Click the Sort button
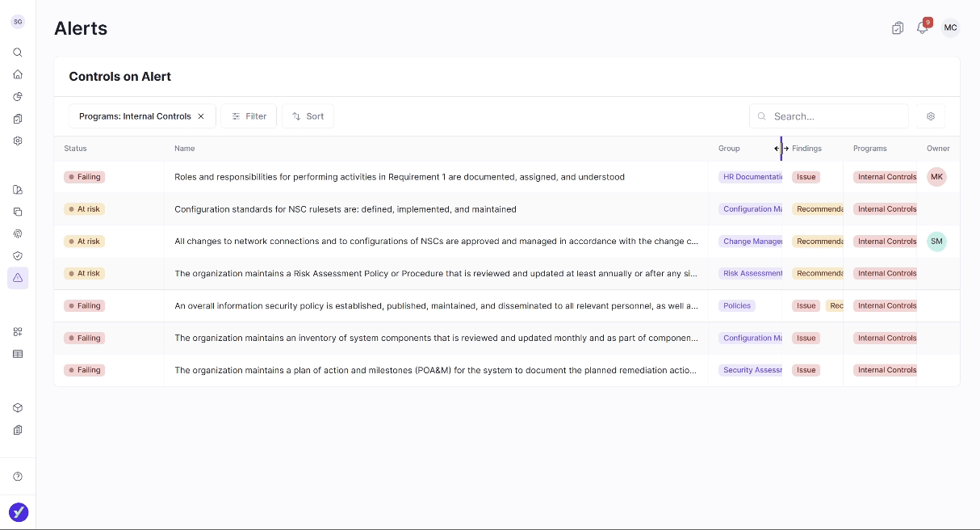 (x=308, y=116)
